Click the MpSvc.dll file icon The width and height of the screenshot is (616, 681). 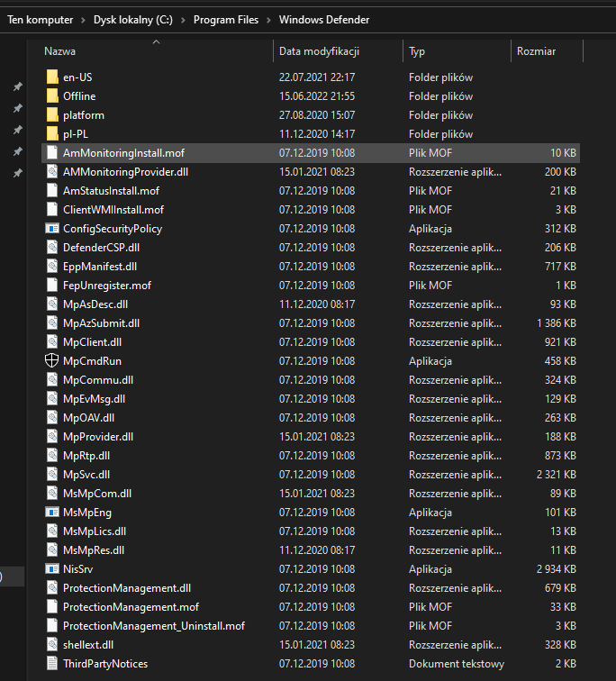point(52,474)
